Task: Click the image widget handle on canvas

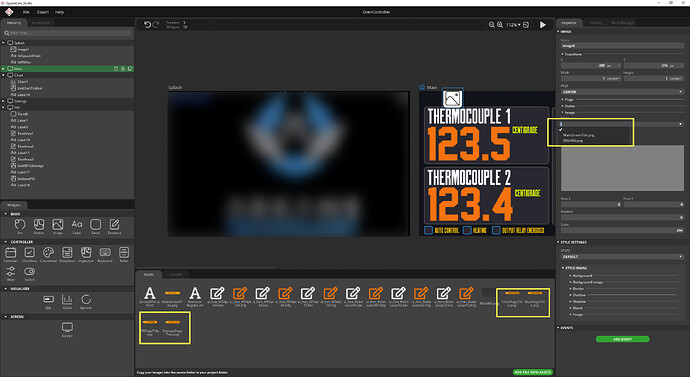Action: (452, 98)
